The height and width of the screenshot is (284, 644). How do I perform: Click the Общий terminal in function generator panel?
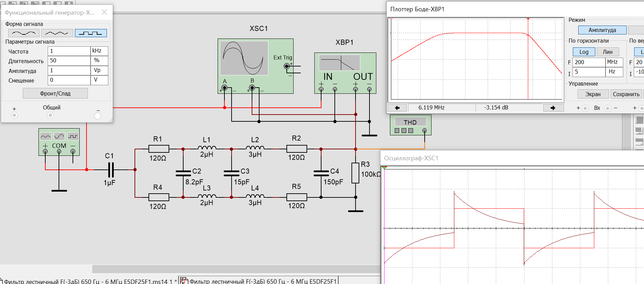pyautogui.click(x=50, y=115)
